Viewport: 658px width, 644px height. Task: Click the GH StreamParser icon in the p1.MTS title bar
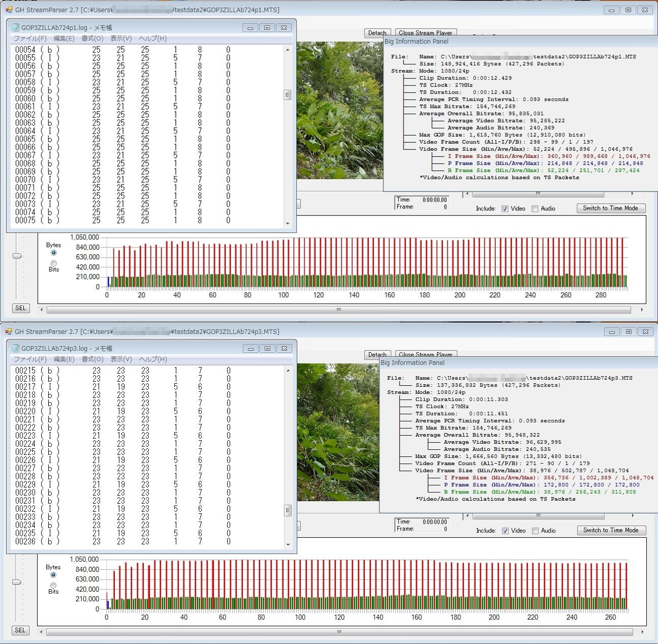pos(9,10)
